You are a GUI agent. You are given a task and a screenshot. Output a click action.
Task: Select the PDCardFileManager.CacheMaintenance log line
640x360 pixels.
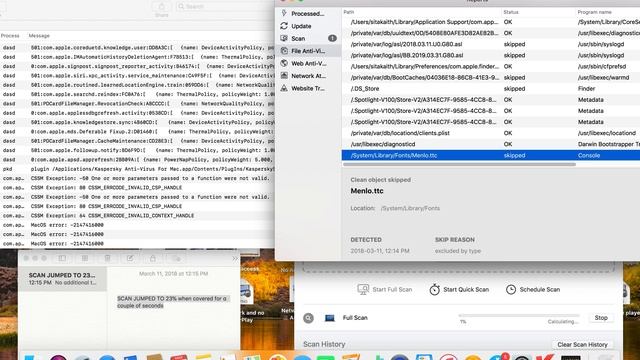click(x=137, y=141)
